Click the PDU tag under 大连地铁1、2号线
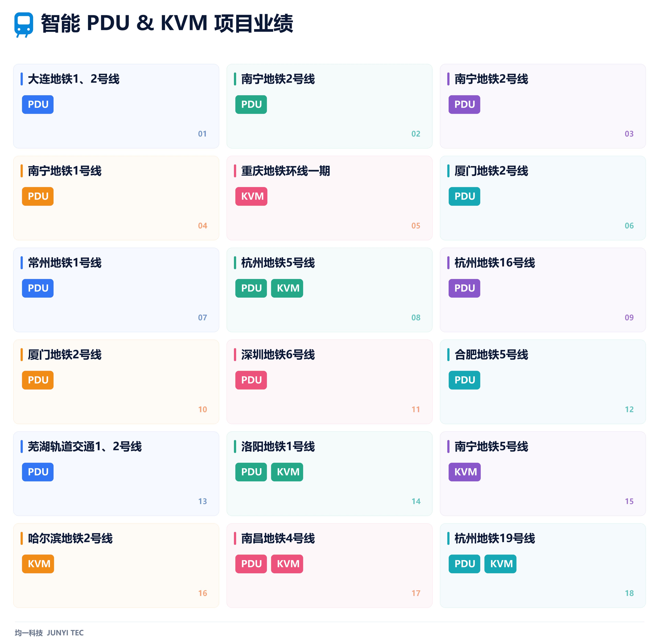This screenshot has width=659, height=644. coord(38,105)
